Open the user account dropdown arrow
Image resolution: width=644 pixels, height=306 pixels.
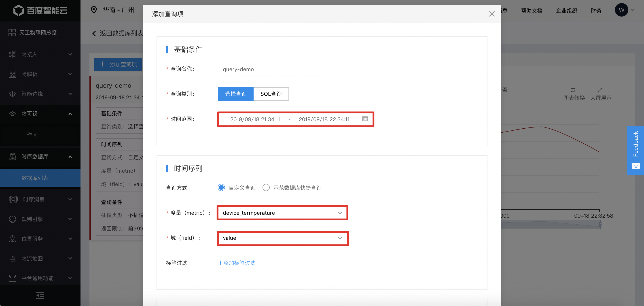633,10
